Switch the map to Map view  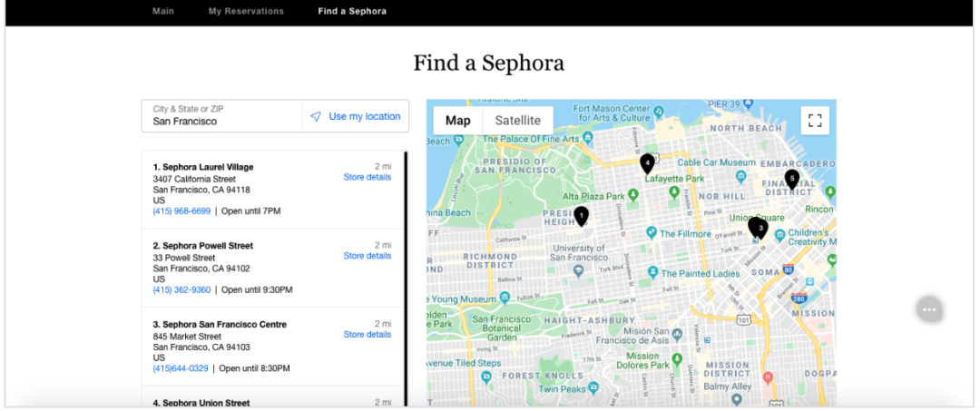(458, 121)
